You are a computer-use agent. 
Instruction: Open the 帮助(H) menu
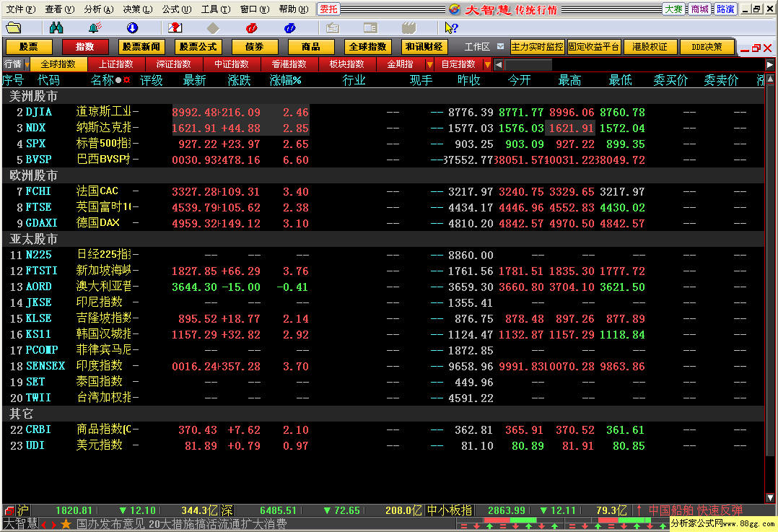pyautogui.click(x=293, y=9)
